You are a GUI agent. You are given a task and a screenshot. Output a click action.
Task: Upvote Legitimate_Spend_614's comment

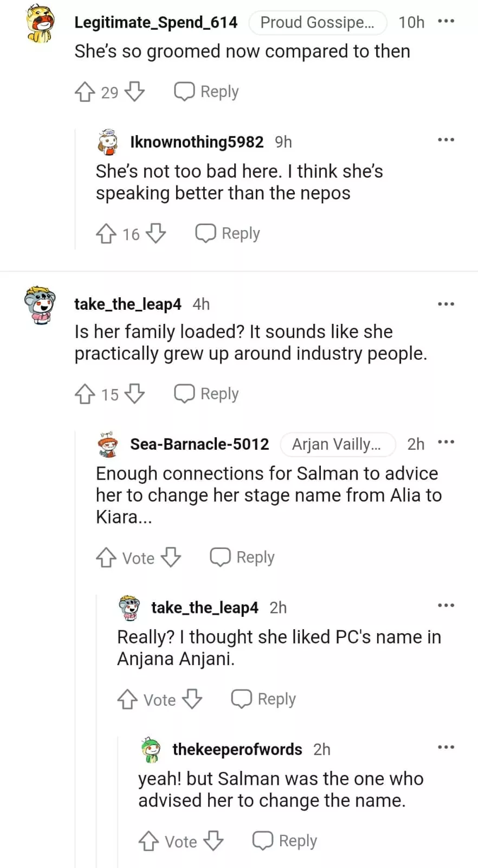pyautogui.click(x=85, y=92)
